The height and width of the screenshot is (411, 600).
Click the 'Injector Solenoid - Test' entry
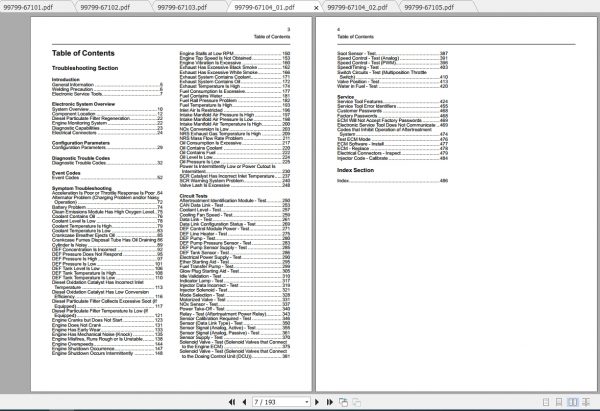(235, 290)
